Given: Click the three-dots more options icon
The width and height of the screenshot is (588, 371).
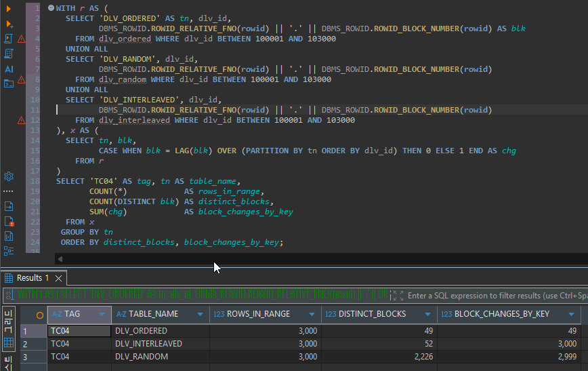Looking at the screenshot, I should [x=8, y=191].
